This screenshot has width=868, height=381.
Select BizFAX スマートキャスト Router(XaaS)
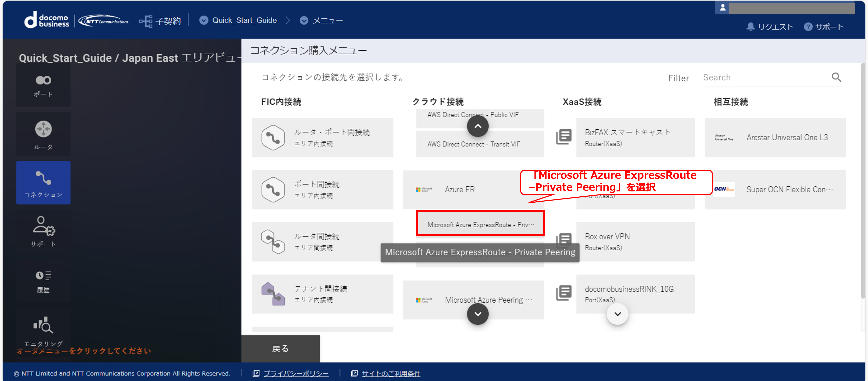(x=635, y=138)
